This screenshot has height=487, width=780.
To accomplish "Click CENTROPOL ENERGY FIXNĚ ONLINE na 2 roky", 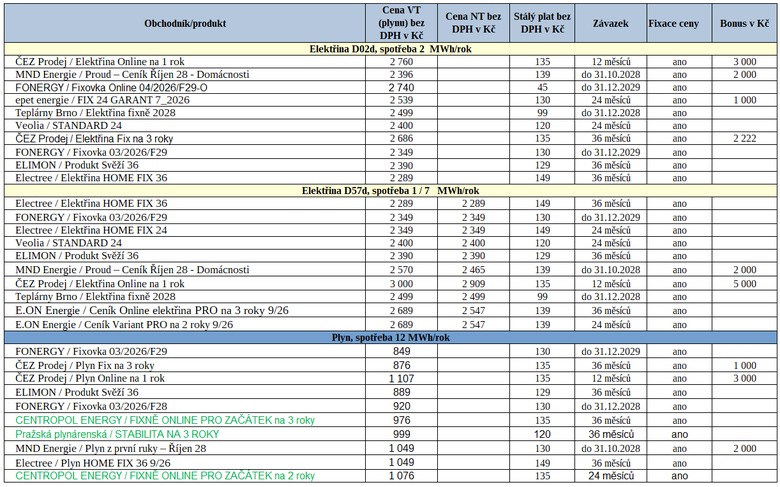I will (x=165, y=476).
